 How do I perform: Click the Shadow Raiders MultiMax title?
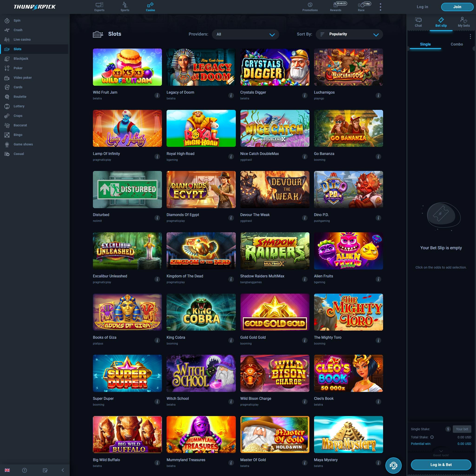[x=262, y=276]
